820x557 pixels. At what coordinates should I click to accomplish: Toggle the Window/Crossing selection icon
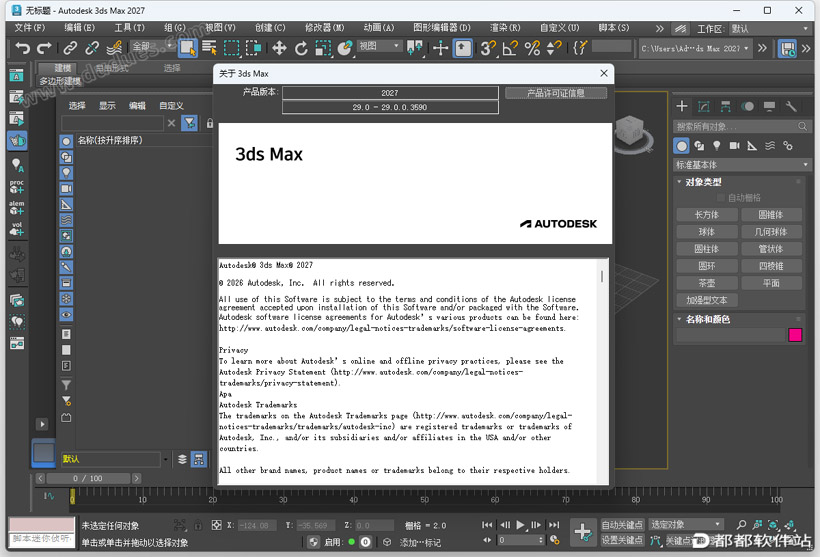tap(254, 48)
